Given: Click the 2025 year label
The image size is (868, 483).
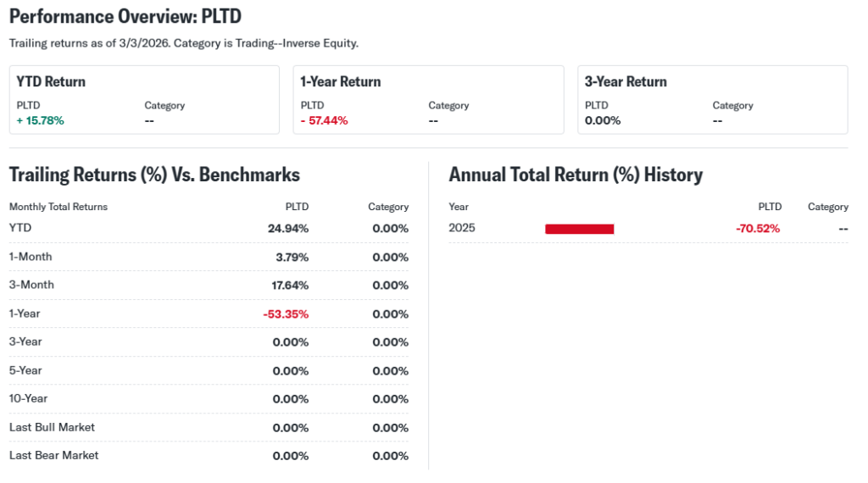Looking at the screenshot, I should (462, 229).
